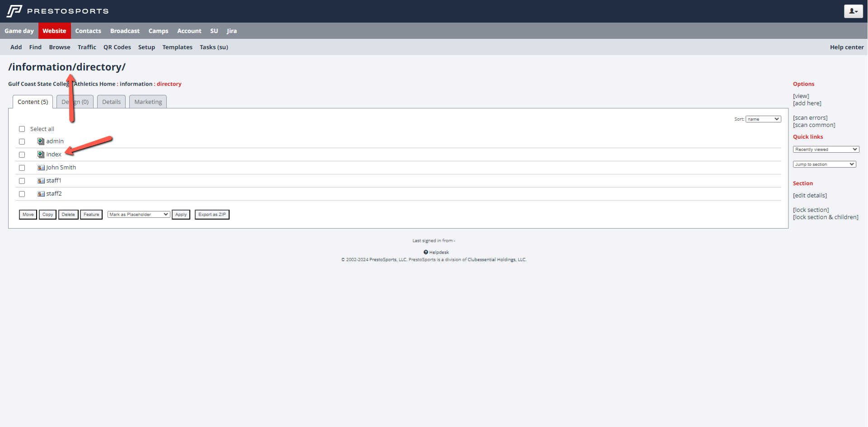Open QR Codes in the submenu
Image resolution: width=868 pixels, height=427 pixels.
117,47
